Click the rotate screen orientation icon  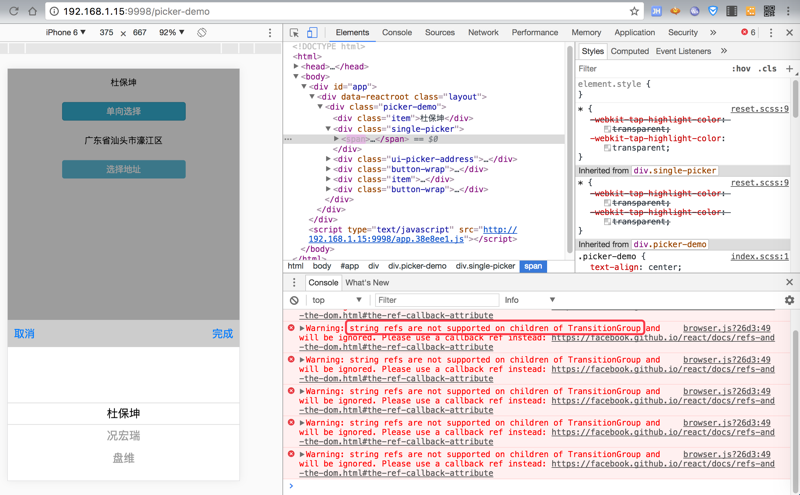coord(202,33)
